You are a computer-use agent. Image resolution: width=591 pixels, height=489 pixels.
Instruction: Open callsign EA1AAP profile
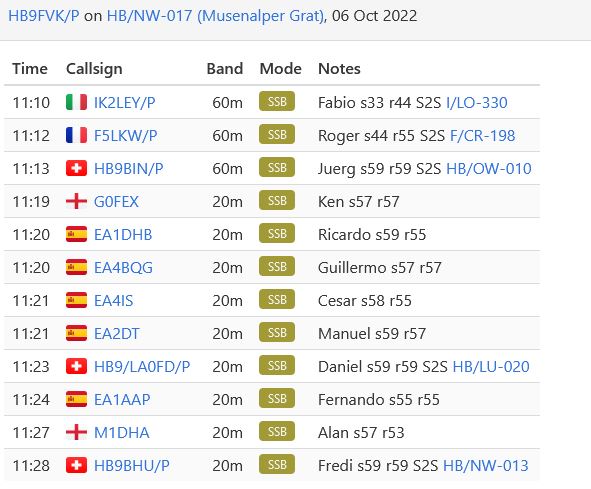tap(122, 400)
